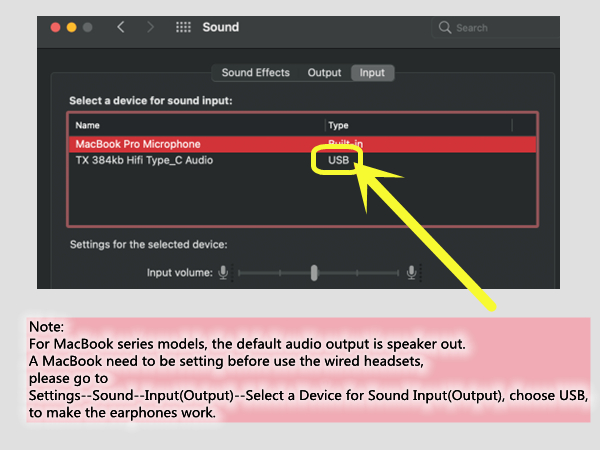The image size is (600, 450).
Task: Click the Sound window title
Action: click(221, 27)
